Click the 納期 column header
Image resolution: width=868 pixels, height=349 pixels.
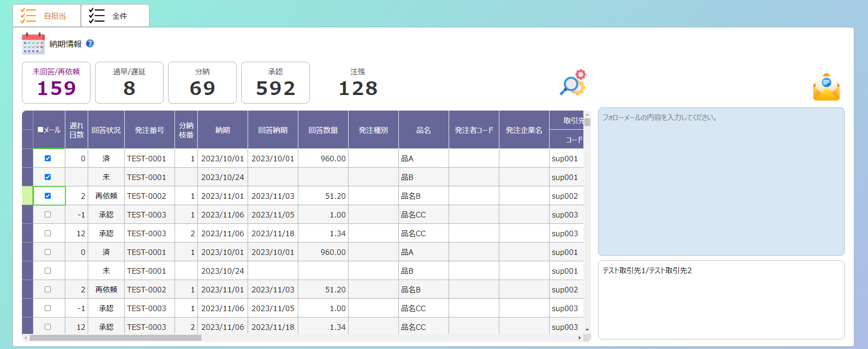[x=222, y=130]
